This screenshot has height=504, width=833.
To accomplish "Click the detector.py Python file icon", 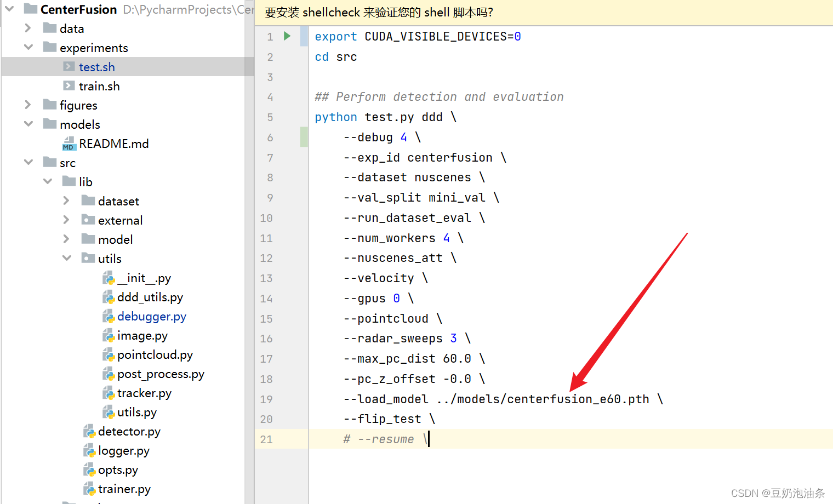I will pyautogui.click(x=89, y=431).
